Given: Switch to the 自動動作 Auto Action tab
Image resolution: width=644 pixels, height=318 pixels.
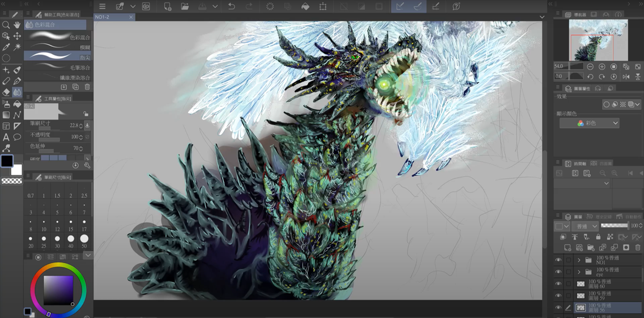Looking at the screenshot, I should (629, 217).
